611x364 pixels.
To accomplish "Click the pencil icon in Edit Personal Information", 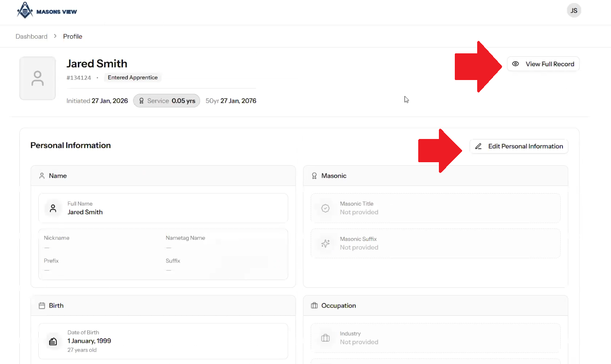I will (x=478, y=146).
